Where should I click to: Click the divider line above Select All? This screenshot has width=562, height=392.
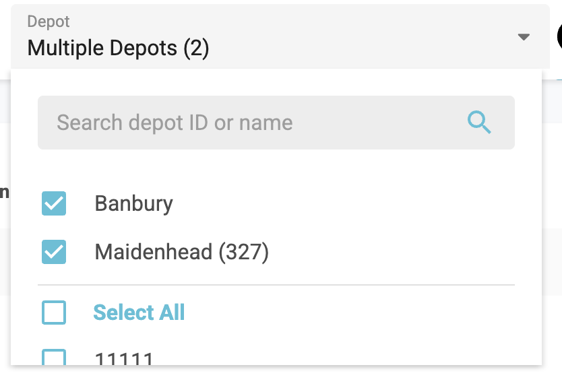coord(276,285)
